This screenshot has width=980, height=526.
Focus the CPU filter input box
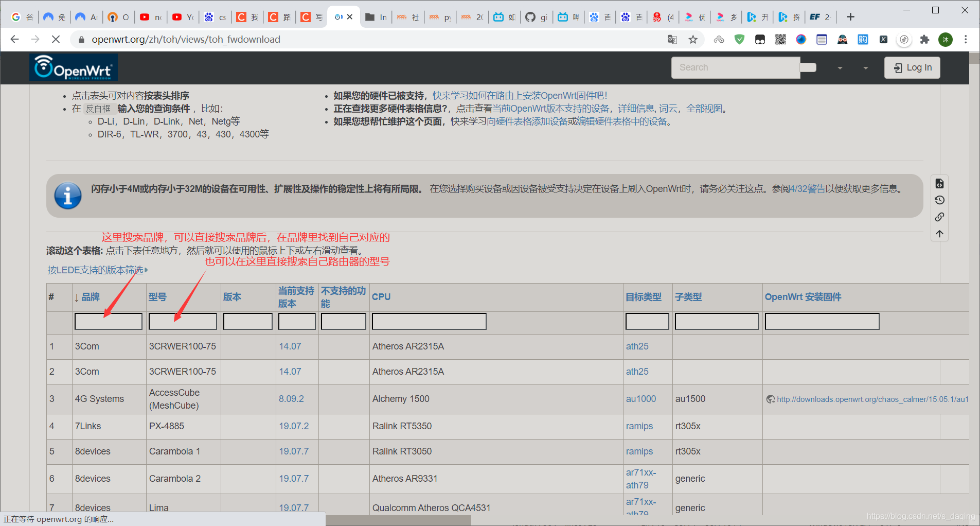click(429, 322)
